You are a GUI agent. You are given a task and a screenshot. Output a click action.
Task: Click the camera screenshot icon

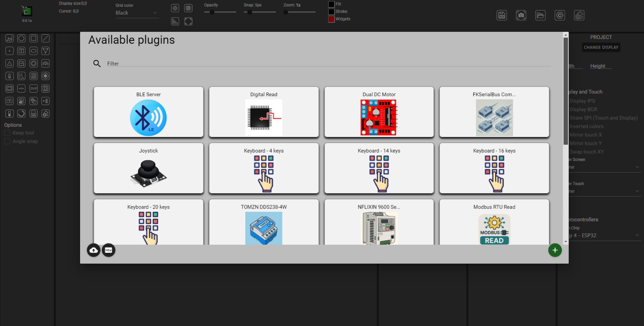(521, 15)
